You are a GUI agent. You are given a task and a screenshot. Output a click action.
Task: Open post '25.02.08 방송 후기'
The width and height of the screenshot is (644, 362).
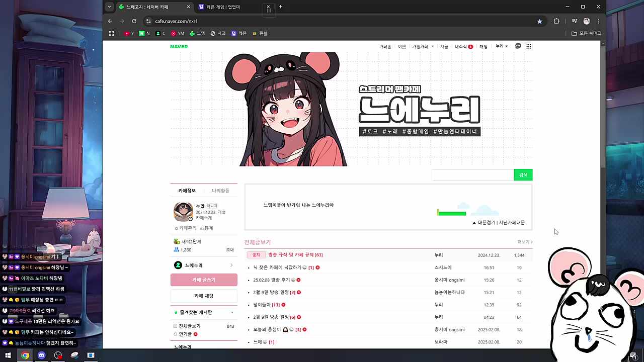point(272,280)
